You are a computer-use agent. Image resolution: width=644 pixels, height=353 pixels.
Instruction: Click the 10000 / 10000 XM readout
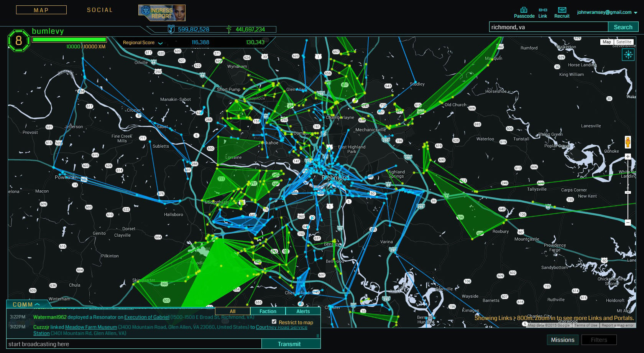pos(86,47)
